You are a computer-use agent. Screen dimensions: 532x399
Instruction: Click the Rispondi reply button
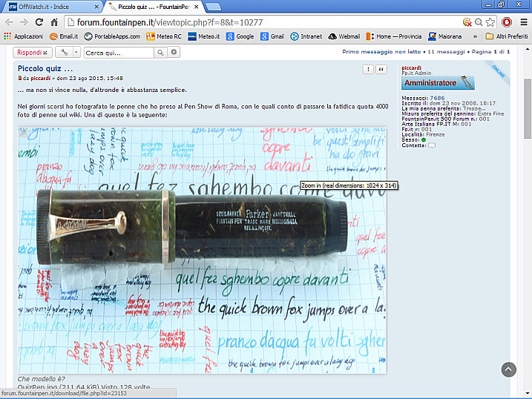(33, 53)
